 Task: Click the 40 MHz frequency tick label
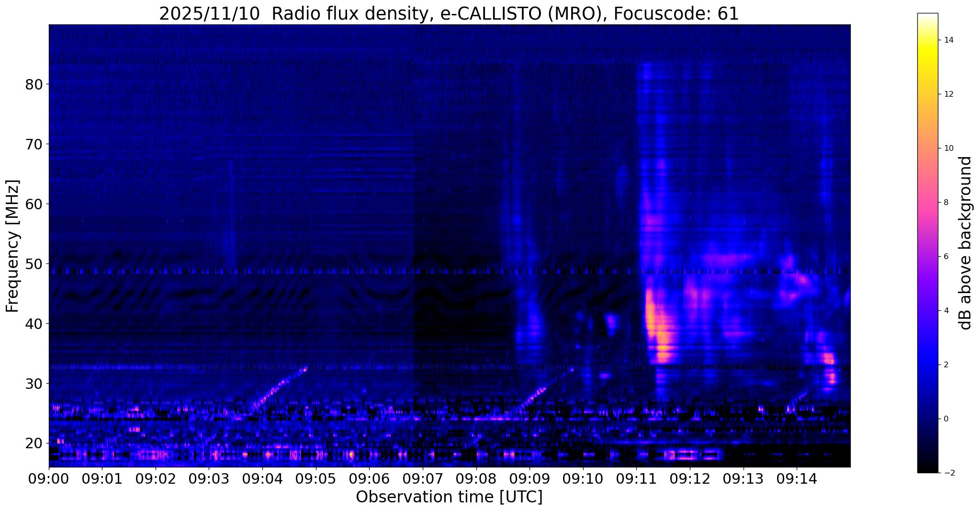[34, 324]
